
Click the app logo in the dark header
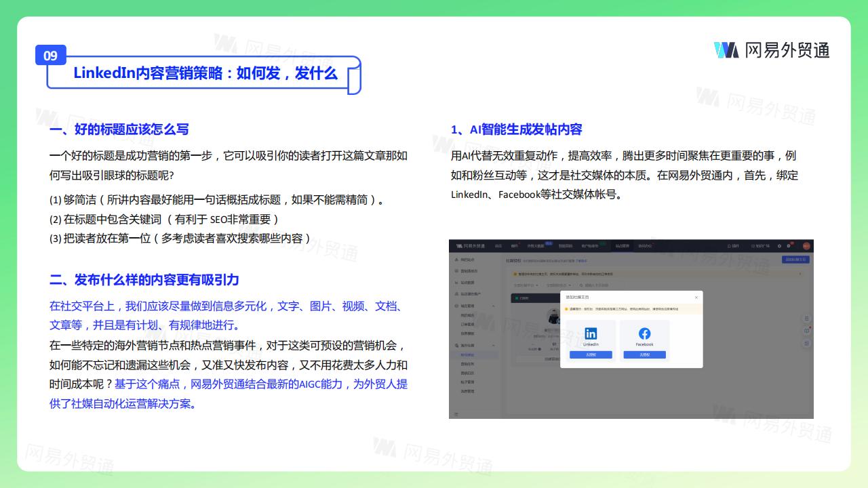click(471, 246)
